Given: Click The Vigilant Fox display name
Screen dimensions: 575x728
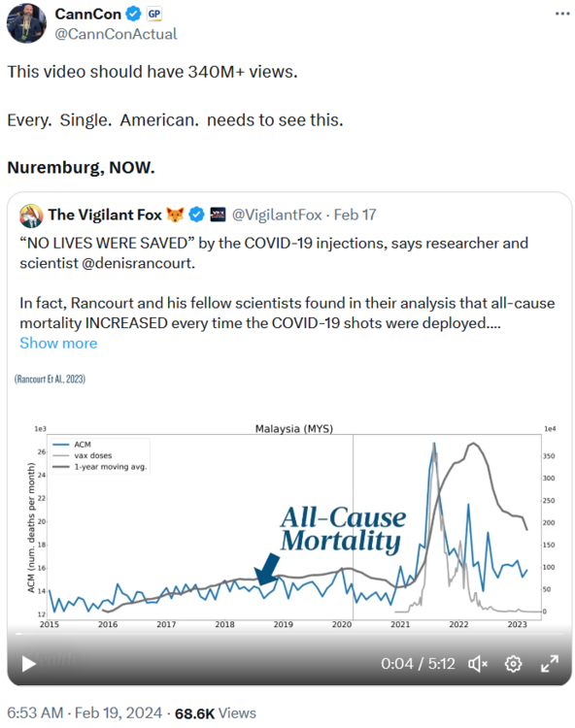Looking at the screenshot, I should 105,215.
